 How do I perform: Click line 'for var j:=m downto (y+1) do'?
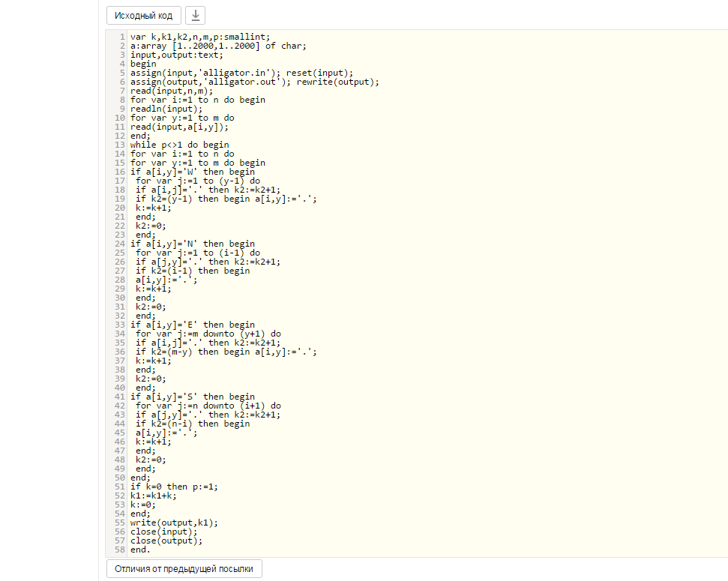tap(208, 334)
